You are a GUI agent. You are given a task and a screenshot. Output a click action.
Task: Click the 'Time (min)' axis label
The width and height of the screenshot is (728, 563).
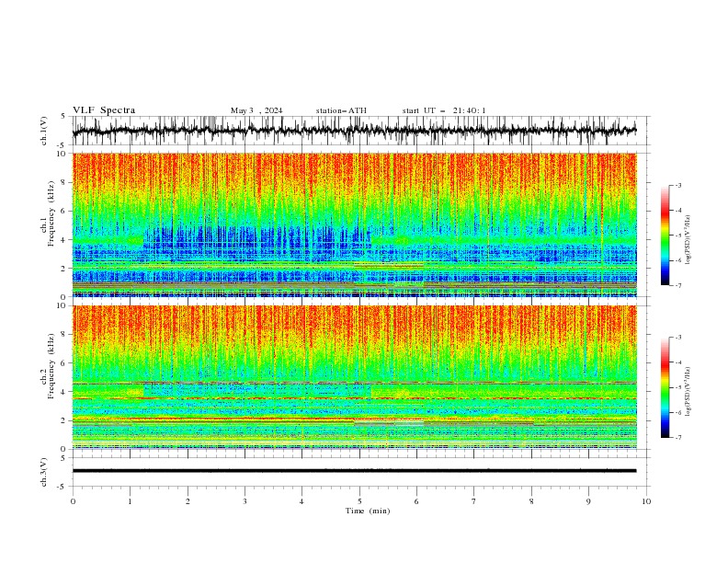click(368, 511)
